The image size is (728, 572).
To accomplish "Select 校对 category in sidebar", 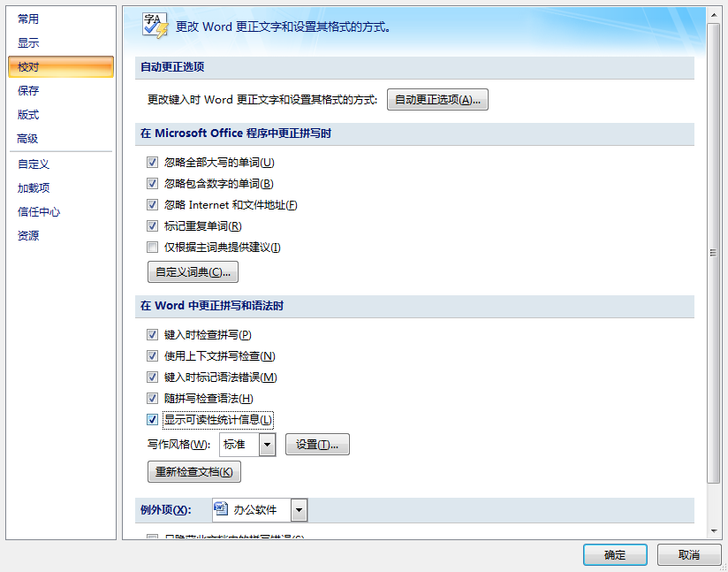I will click(61, 67).
